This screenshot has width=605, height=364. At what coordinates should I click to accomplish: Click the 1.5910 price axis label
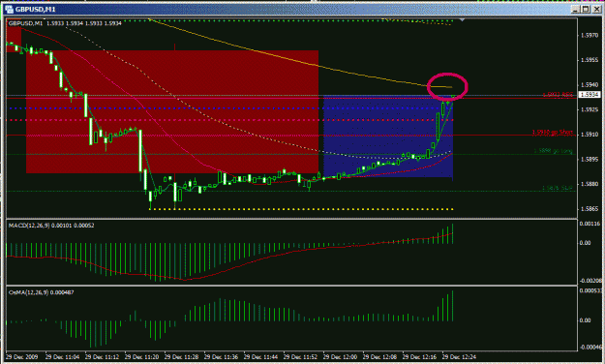click(590, 135)
